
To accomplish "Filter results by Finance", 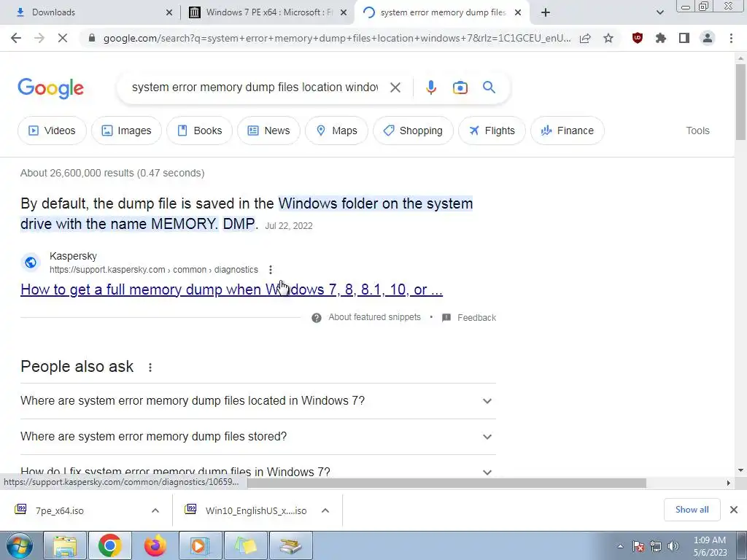I will [567, 131].
